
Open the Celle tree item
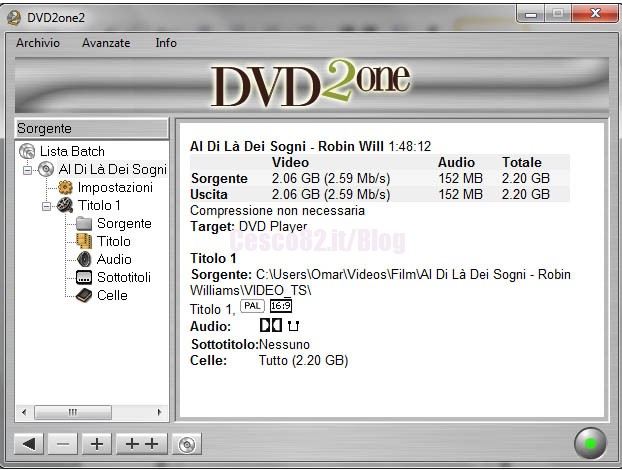pyautogui.click(x=112, y=295)
